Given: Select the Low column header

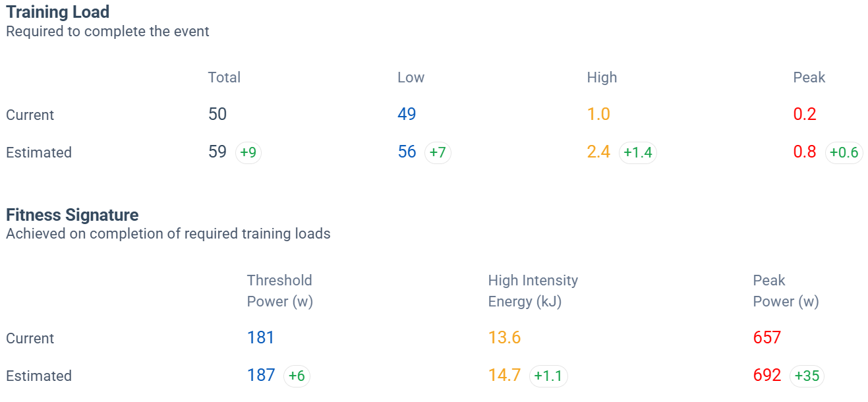Looking at the screenshot, I should 411,77.
